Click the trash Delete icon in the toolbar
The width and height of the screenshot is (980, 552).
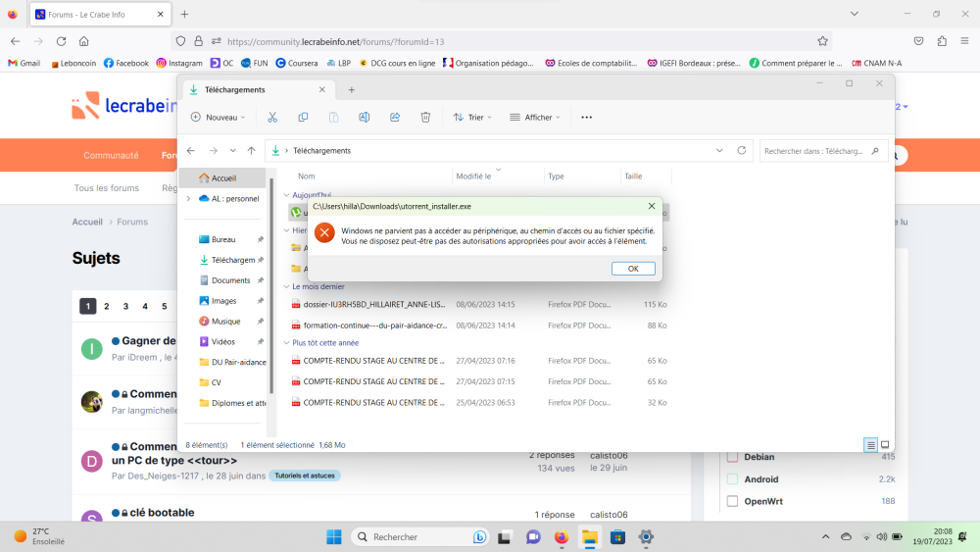425,117
